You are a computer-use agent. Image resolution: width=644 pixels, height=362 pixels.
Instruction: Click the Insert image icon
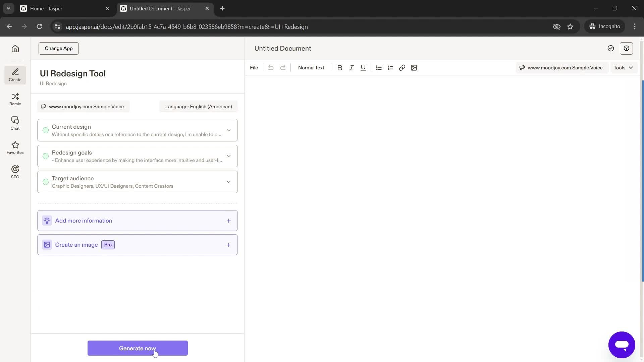coord(414,68)
